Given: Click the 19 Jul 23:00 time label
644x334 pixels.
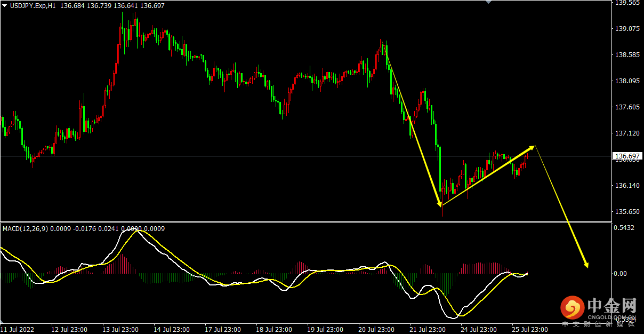Looking at the screenshot, I should (x=325, y=329).
